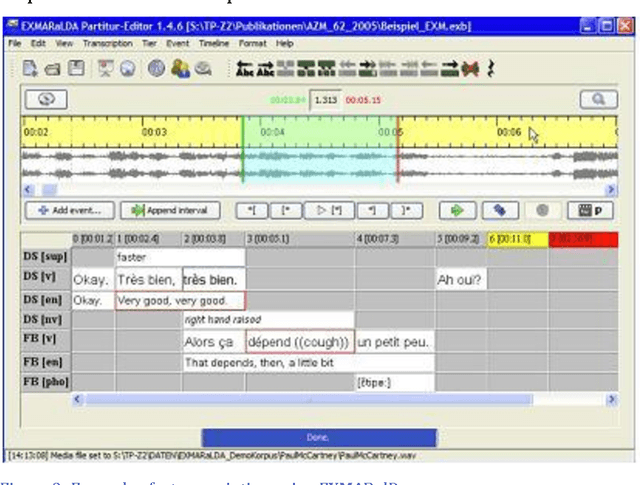Image resolution: width=640 pixels, height=485 pixels.
Task: Select the 'Très bien,' event cell
Action: click(x=147, y=280)
